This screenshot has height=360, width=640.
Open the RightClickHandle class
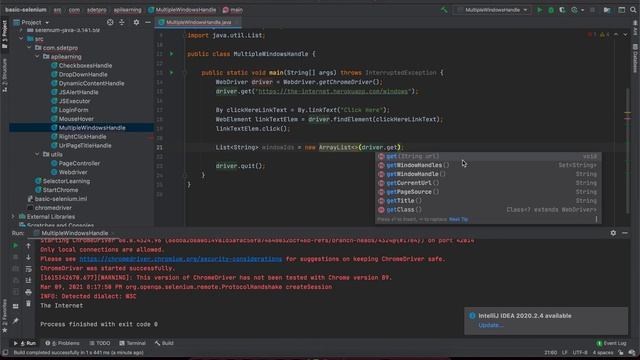point(82,137)
